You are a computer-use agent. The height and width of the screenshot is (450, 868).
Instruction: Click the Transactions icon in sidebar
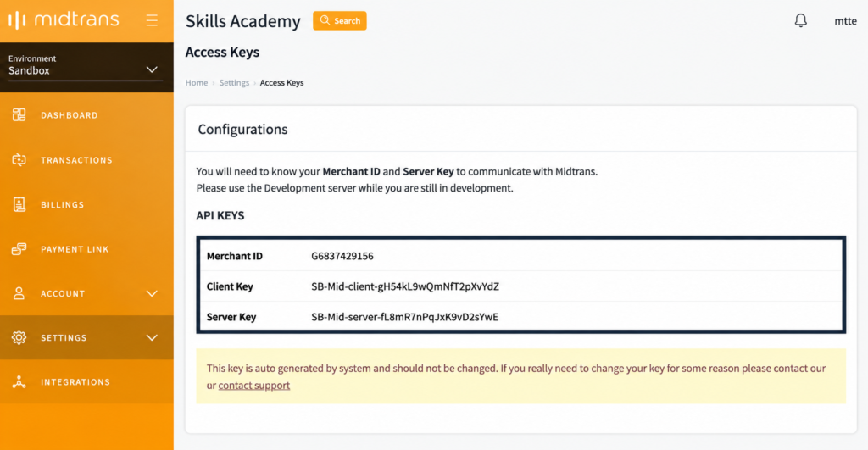pos(19,159)
